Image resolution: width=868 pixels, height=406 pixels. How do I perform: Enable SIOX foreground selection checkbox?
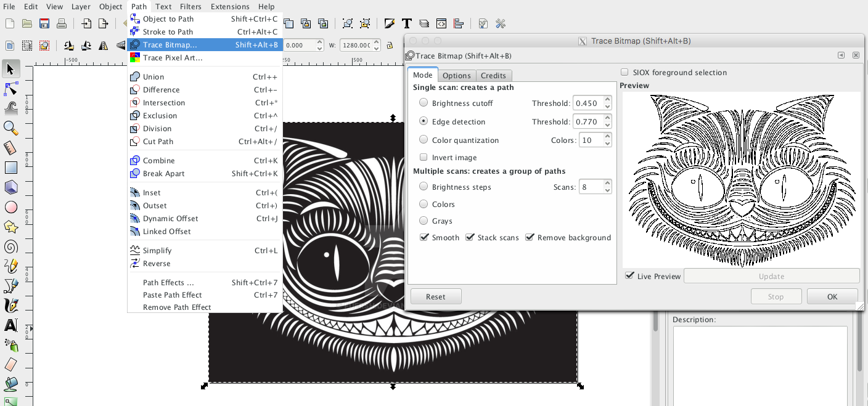click(624, 72)
